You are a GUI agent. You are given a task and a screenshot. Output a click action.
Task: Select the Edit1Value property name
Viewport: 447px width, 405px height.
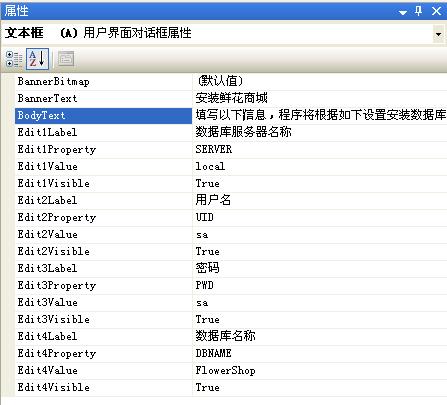[103, 166]
